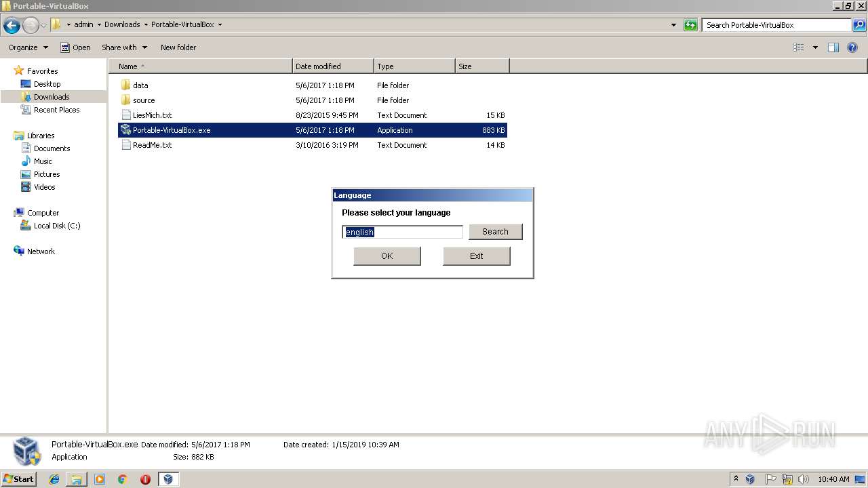Expand the Downloads breadcrumb arrow
Screen dimensions: 868x488
145,24
